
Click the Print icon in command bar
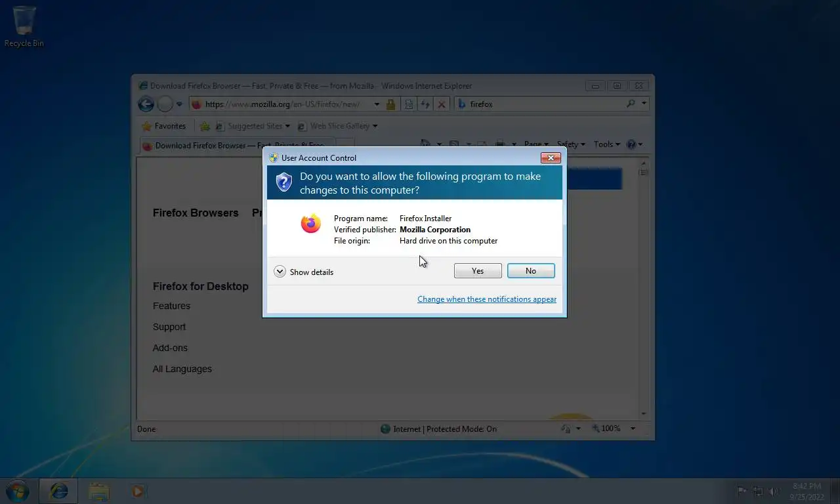500,144
